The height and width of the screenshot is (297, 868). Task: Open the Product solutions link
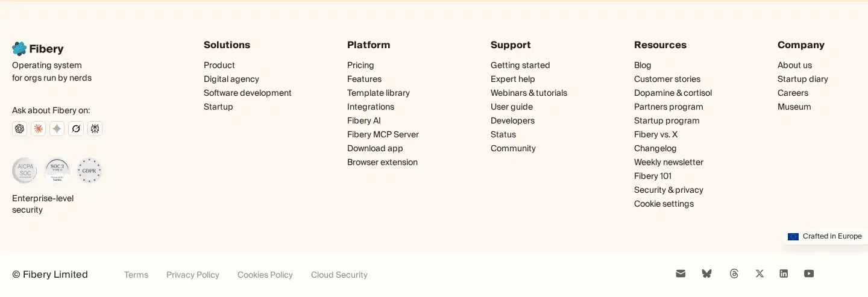219,65
